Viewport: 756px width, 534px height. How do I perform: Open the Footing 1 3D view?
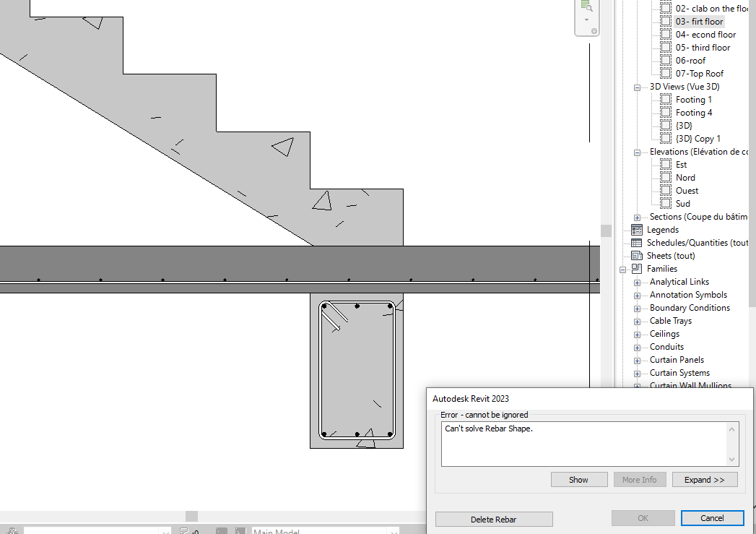point(692,99)
